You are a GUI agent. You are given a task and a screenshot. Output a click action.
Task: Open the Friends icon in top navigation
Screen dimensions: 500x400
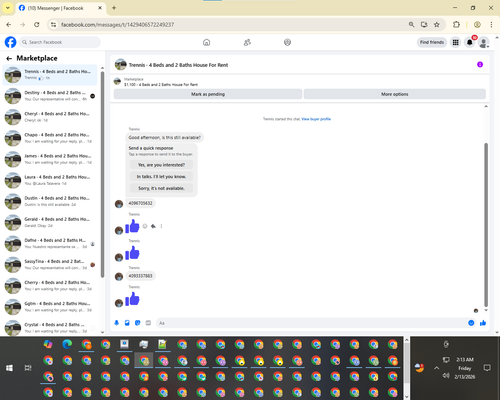247,42
